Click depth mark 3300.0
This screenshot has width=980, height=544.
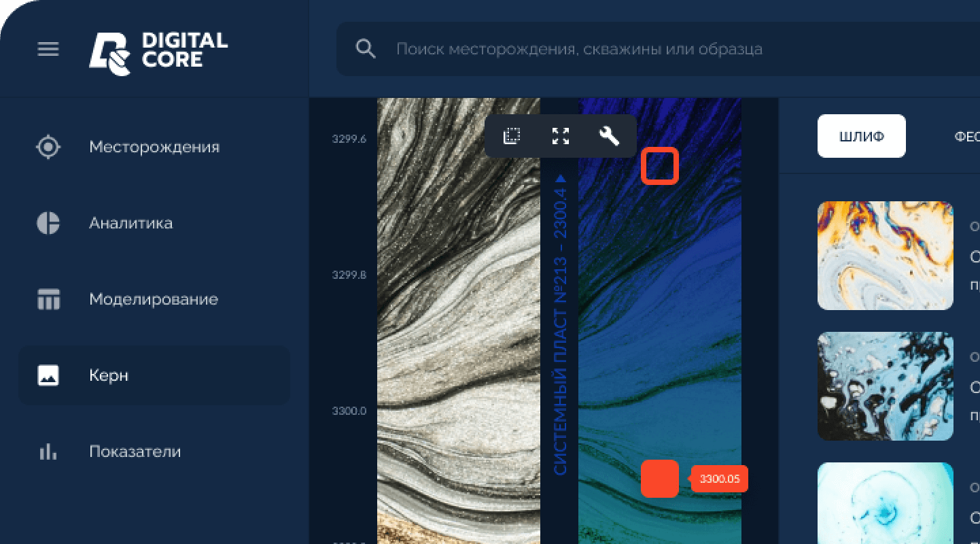349,411
